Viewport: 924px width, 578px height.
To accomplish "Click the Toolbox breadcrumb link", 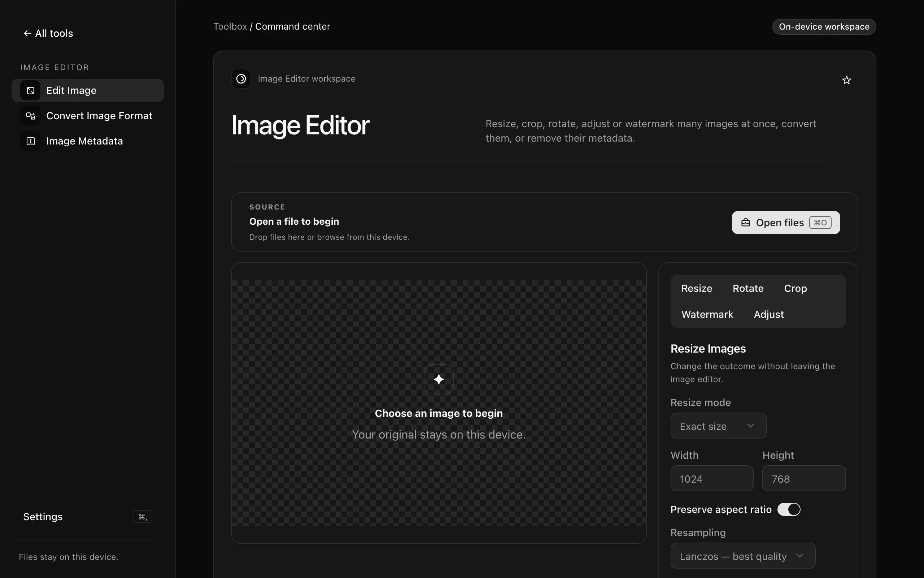I will coord(230,26).
